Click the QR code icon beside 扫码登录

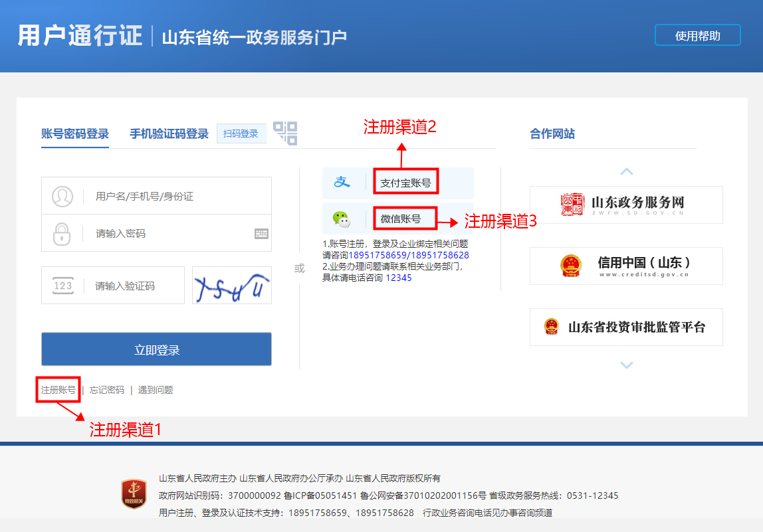(x=284, y=133)
